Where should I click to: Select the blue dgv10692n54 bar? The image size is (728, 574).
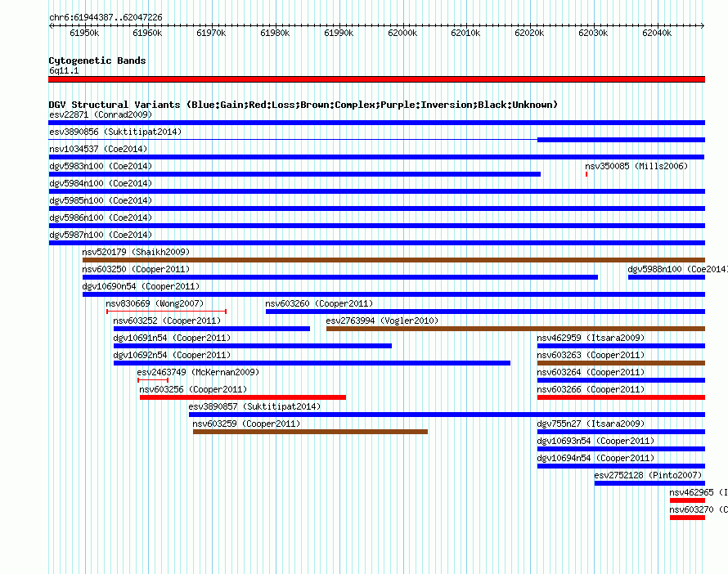[x=312, y=363]
